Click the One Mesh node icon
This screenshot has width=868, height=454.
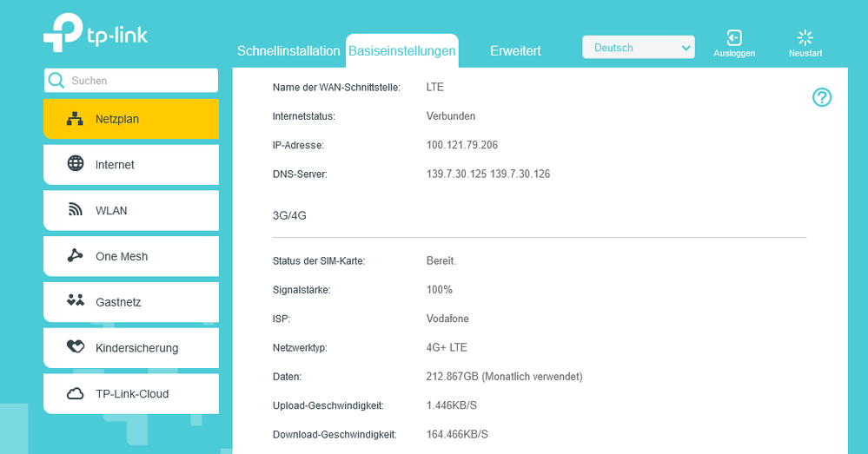(76, 255)
